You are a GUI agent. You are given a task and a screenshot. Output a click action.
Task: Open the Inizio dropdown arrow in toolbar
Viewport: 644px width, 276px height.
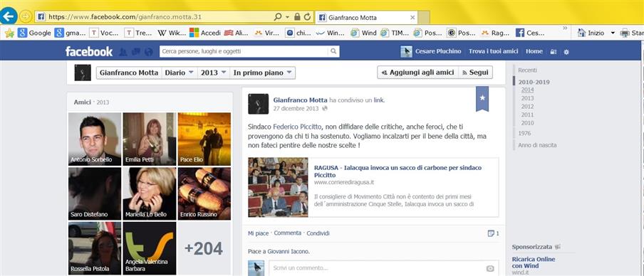tap(613, 33)
